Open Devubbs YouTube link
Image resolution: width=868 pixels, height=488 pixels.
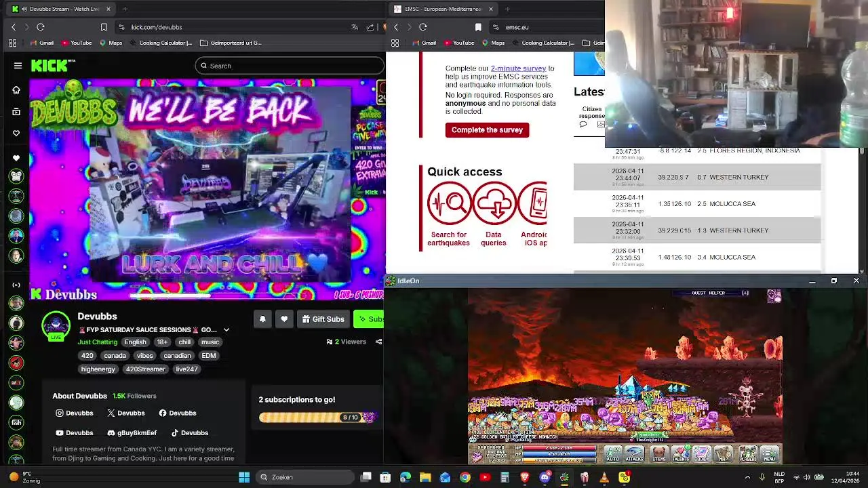coord(75,432)
